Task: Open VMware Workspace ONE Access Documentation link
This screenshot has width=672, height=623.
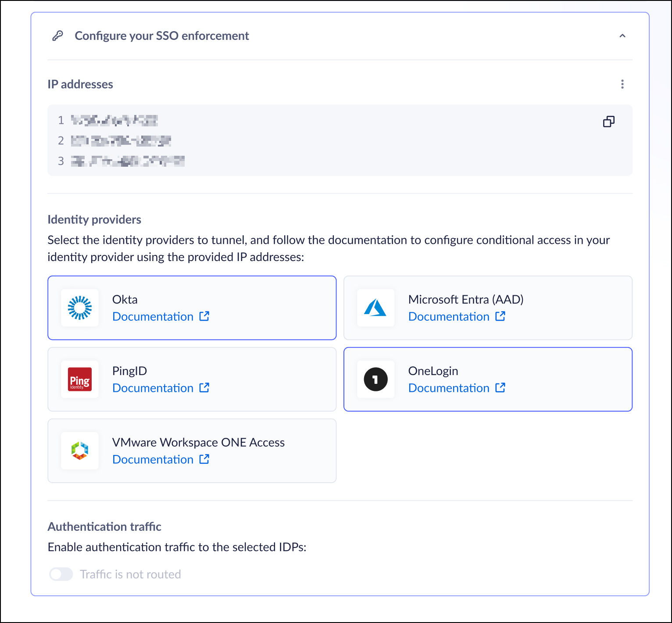Action: pos(153,459)
